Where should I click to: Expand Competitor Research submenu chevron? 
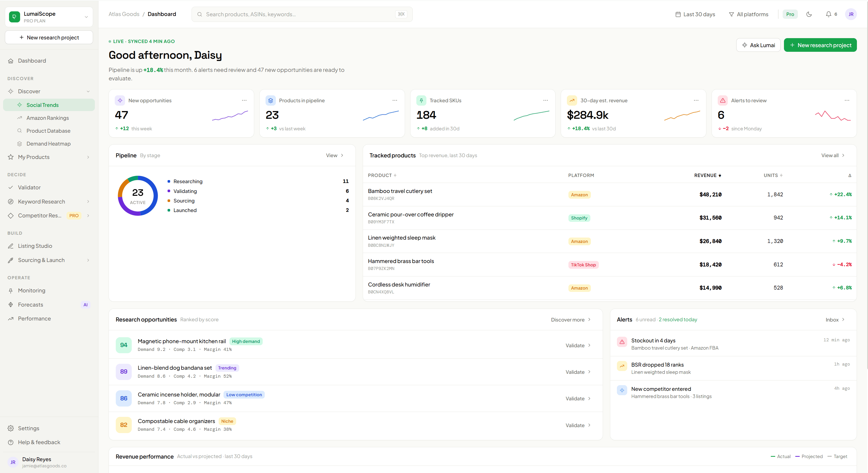[x=88, y=215]
